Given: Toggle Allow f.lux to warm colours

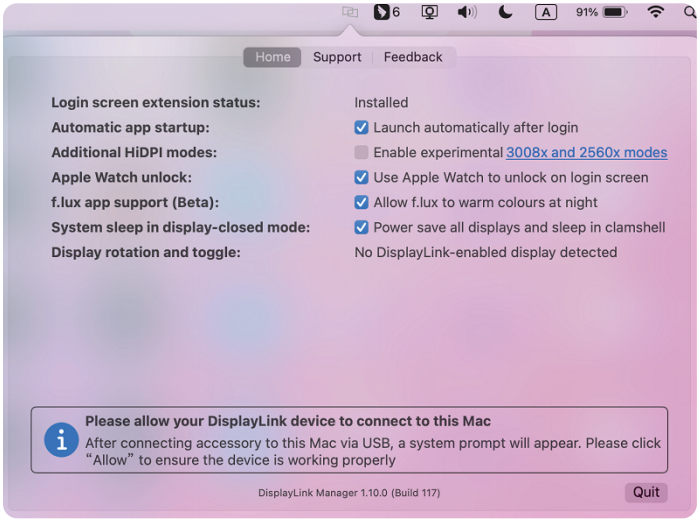Looking at the screenshot, I should coord(361,203).
